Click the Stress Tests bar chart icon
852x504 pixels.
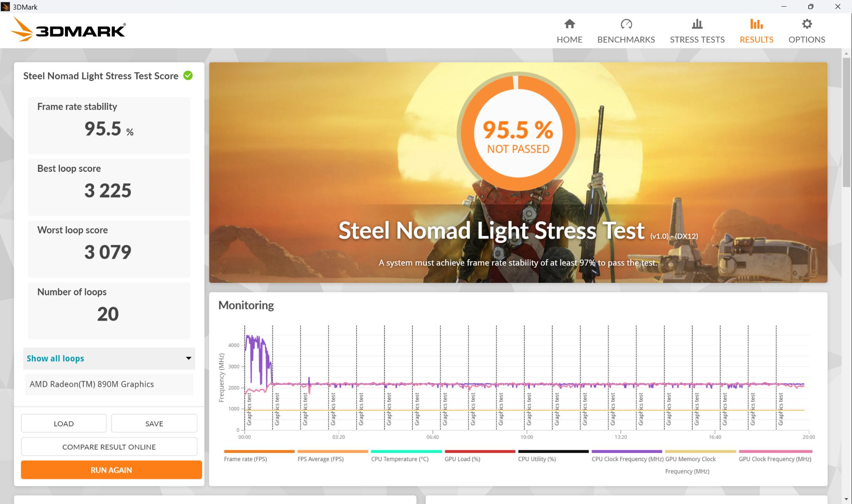(x=697, y=24)
